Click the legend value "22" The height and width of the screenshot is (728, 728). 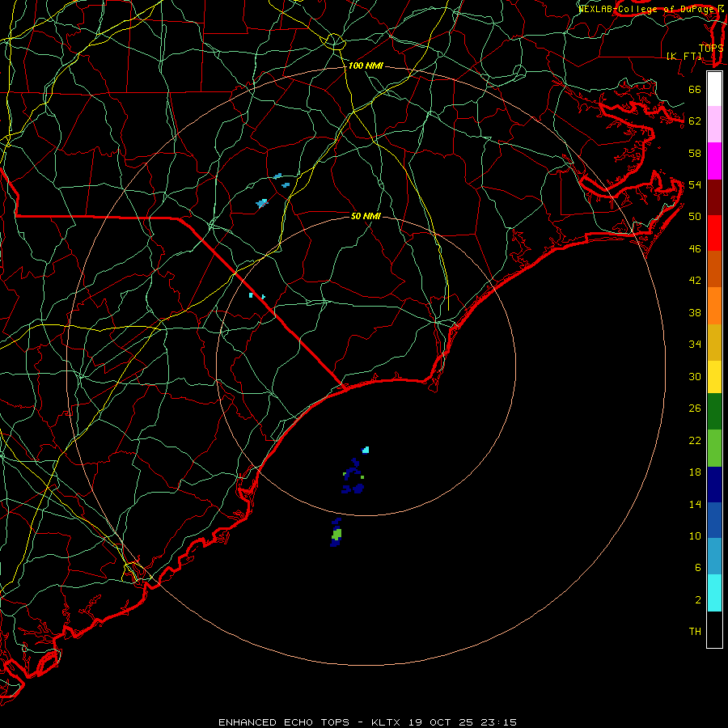click(695, 440)
